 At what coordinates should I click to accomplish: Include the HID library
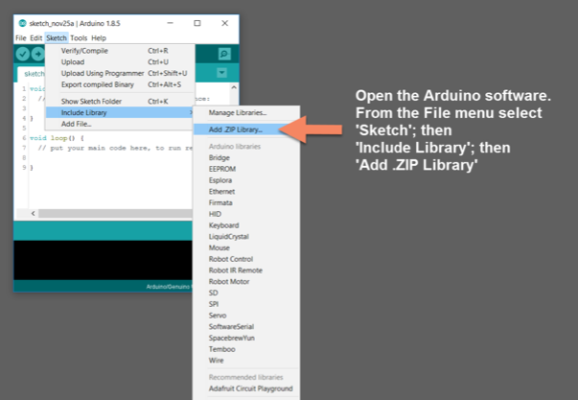click(x=246, y=214)
